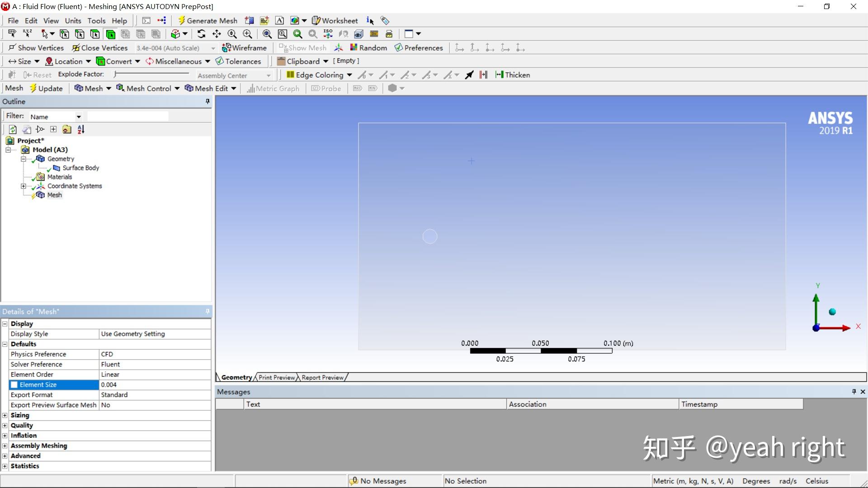Click the Update mesh button
Image resolution: width=868 pixels, height=488 pixels.
(x=46, y=89)
